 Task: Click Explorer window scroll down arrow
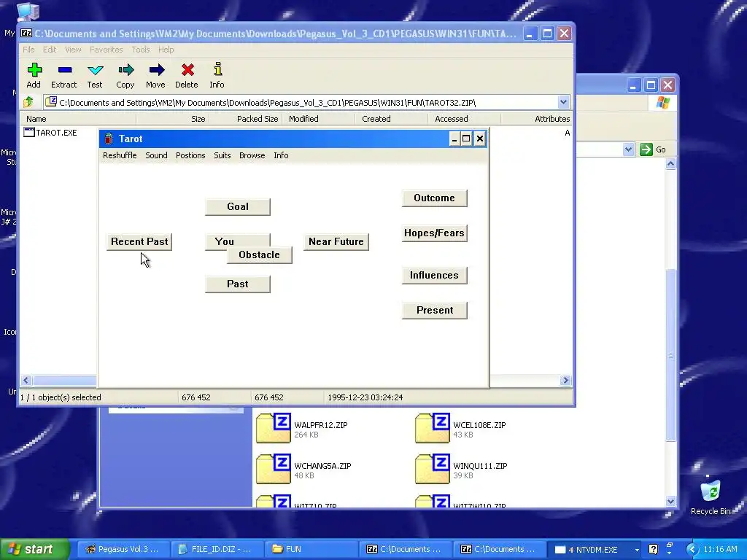pyautogui.click(x=670, y=501)
